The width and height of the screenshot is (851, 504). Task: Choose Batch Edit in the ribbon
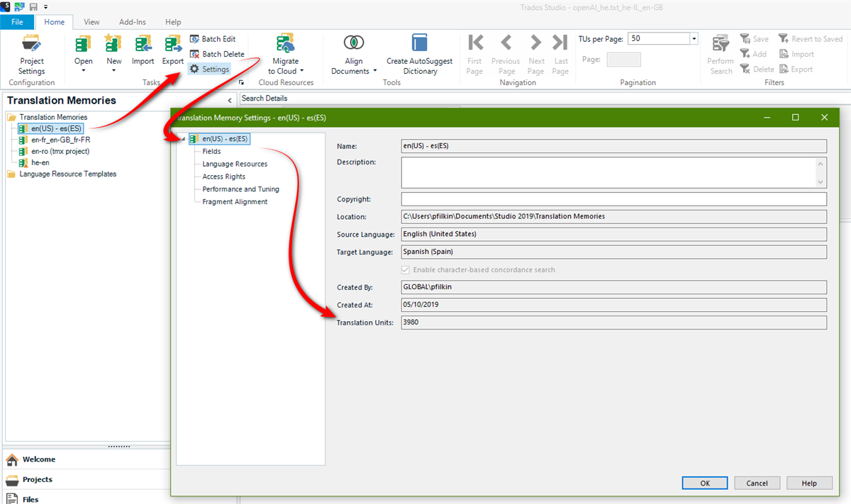[213, 39]
